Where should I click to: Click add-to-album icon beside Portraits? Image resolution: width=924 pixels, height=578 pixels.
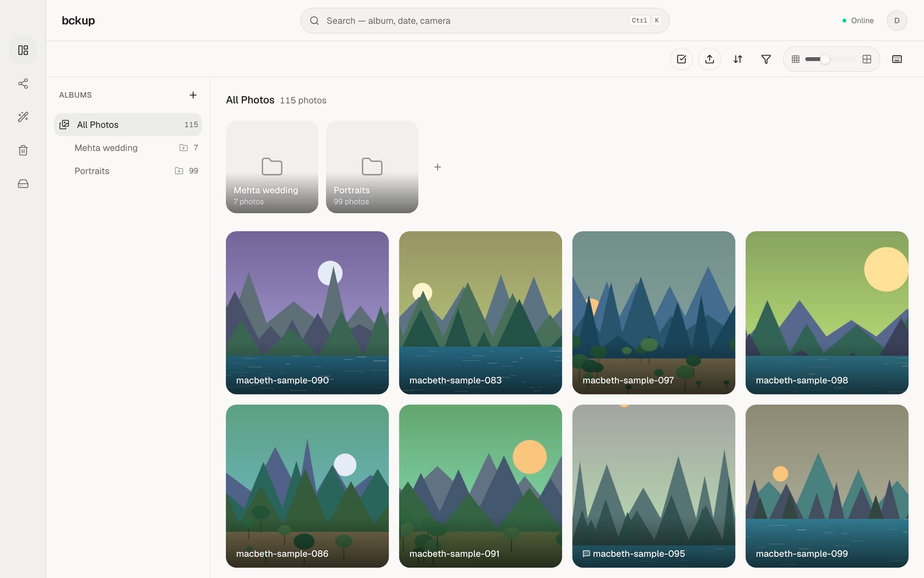coord(179,171)
